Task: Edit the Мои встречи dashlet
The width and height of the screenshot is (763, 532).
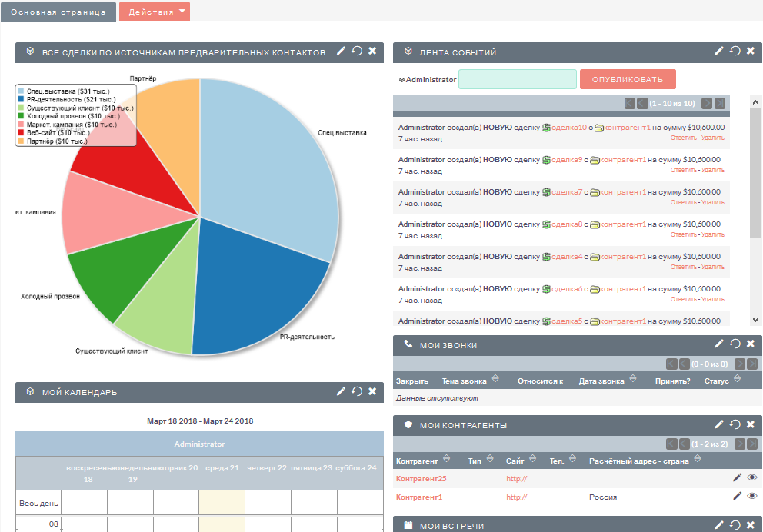Action: pyautogui.click(x=719, y=525)
